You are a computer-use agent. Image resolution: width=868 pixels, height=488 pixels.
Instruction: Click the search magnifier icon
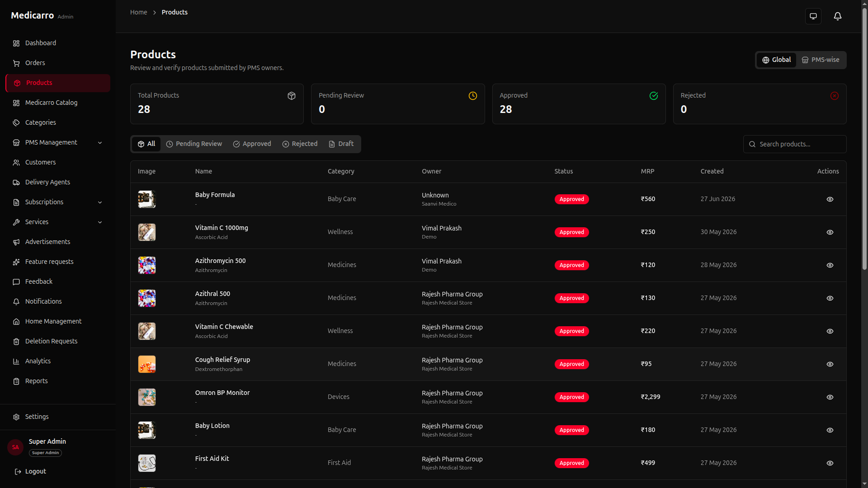(752, 144)
